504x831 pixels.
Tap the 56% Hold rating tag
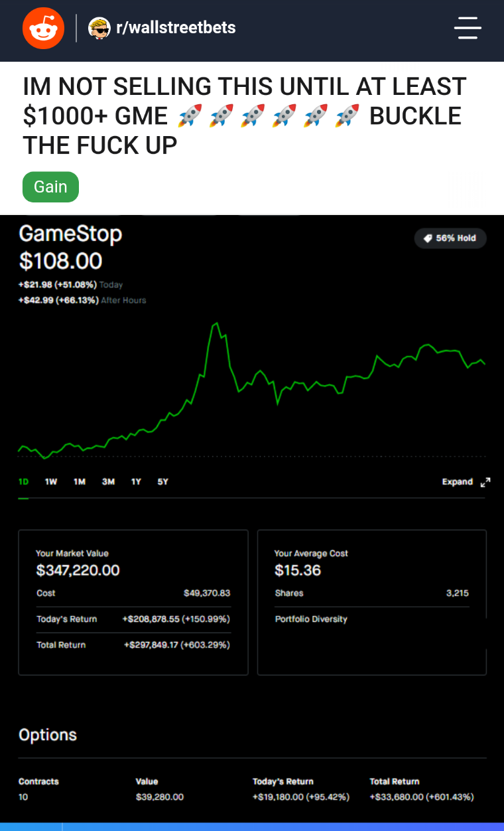tap(450, 238)
